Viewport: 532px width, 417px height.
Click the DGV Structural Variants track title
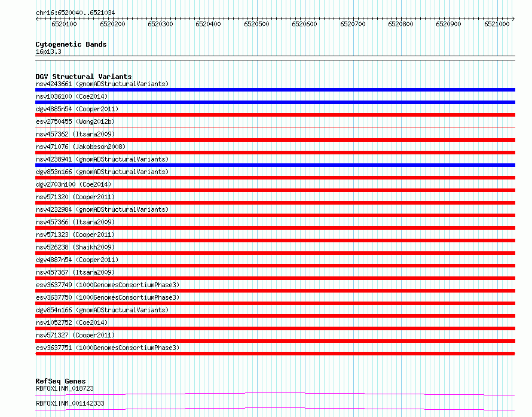[84, 77]
